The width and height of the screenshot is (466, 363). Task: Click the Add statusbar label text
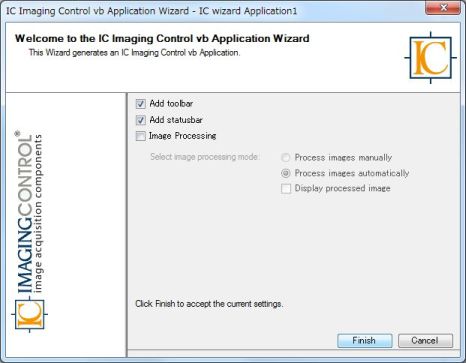click(x=176, y=120)
